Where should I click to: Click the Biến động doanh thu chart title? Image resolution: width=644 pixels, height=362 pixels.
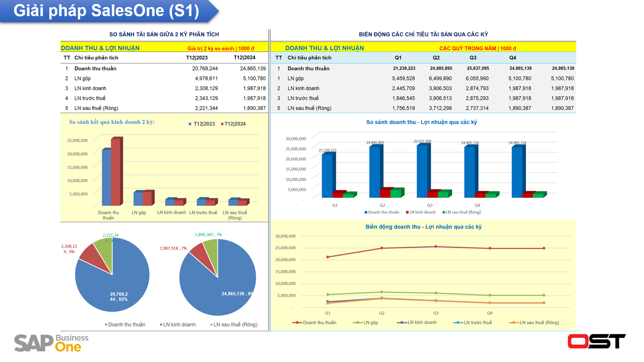click(x=423, y=227)
